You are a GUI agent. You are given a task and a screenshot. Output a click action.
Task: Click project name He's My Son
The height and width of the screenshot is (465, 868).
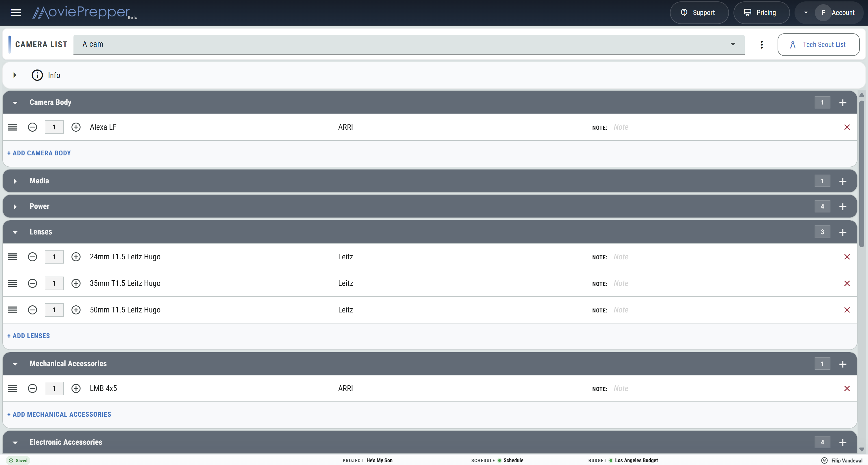click(379, 460)
